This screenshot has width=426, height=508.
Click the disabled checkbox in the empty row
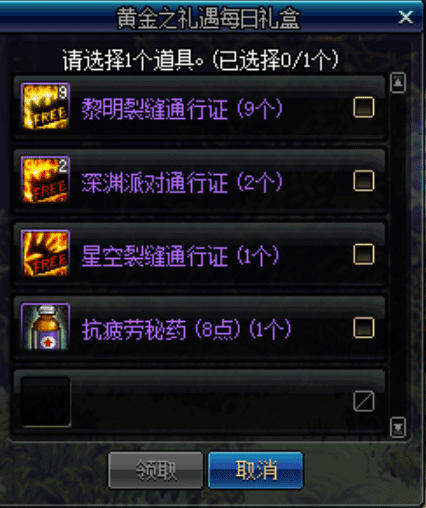(x=364, y=401)
